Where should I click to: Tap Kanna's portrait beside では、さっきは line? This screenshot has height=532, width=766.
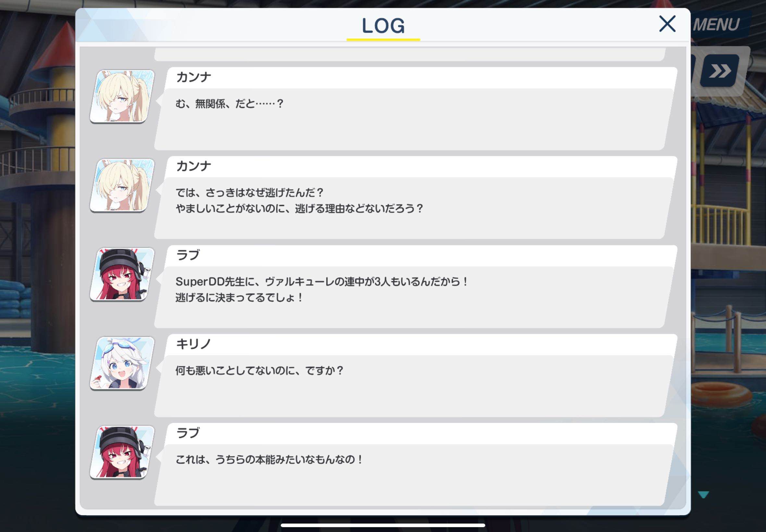click(122, 185)
